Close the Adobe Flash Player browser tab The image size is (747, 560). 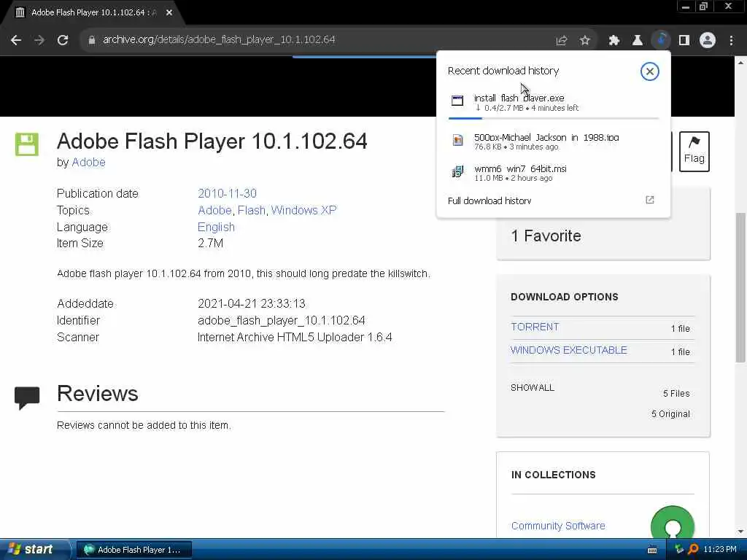(x=169, y=13)
